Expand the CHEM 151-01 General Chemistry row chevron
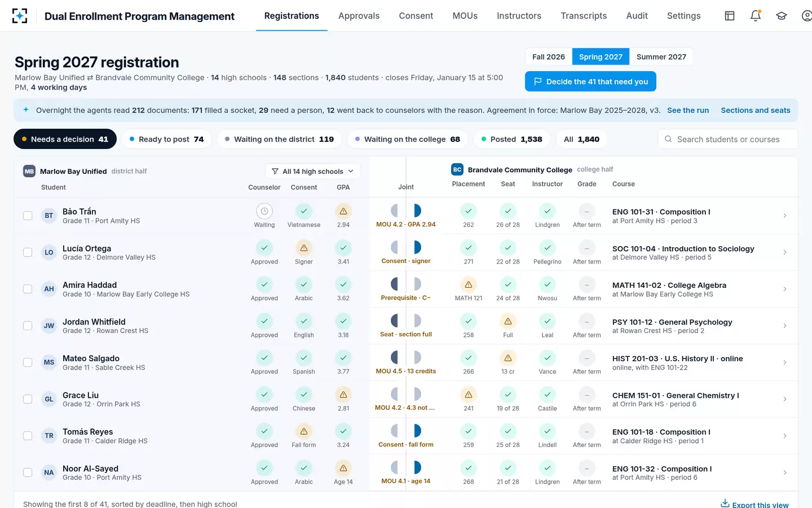 tap(785, 399)
